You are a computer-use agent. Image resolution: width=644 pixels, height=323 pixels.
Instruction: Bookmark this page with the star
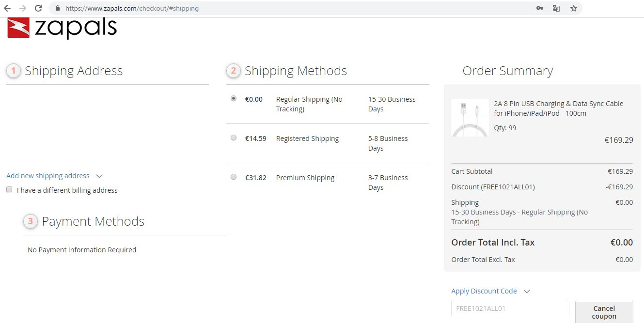coord(574,8)
